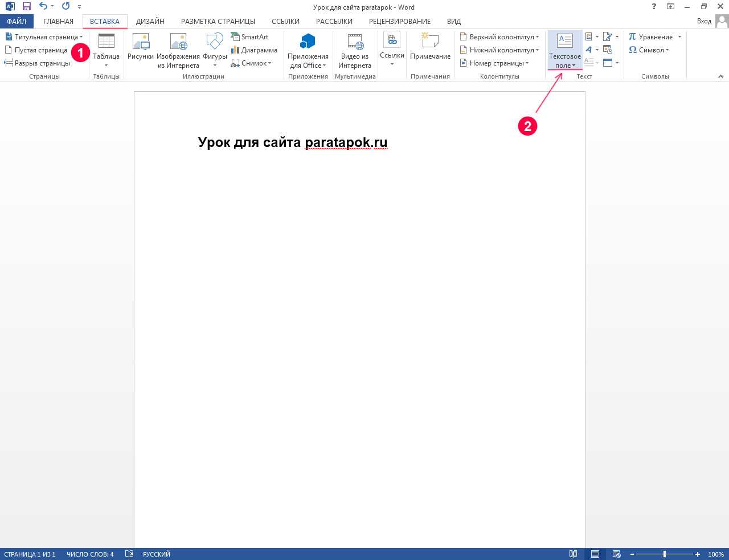The height and width of the screenshot is (560, 729).
Task: Zoom in with the plus button
Action: click(x=698, y=554)
